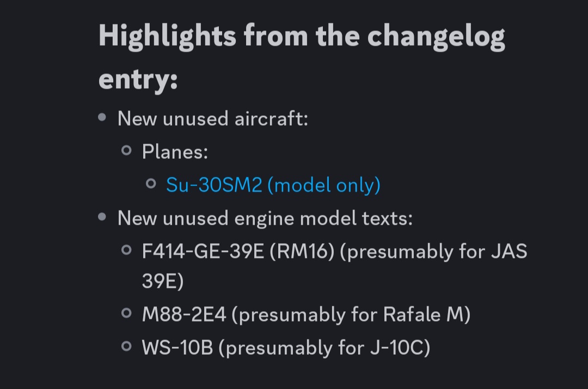Click the hollow bullet beside the WS-10B entry
This screenshot has width=588, height=389.
127,346
